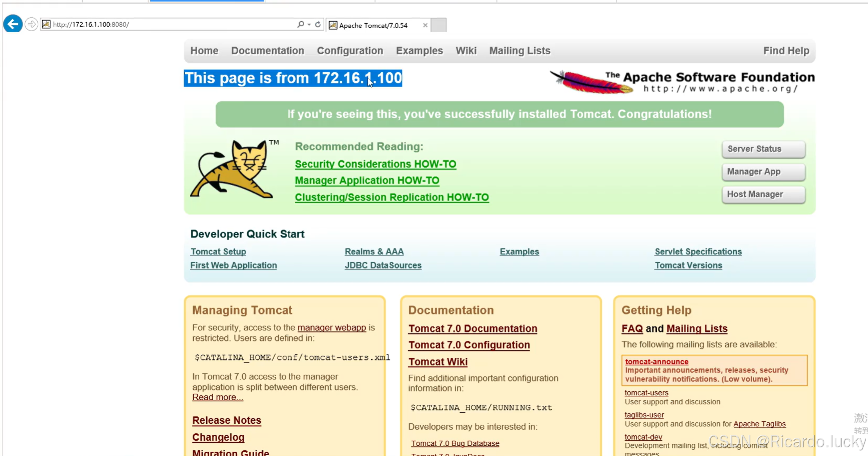This screenshot has height=456, width=868.
Task: Click the $CATALINA_HOME/conf/tomcat-users.xml path text
Action: (x=292, y=357)
